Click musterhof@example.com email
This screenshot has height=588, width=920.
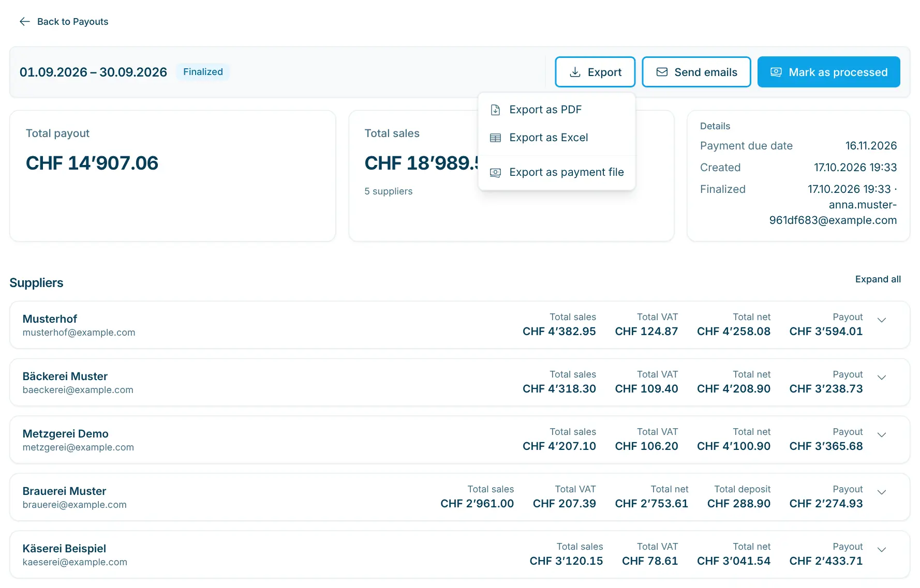tap(79, 333)
